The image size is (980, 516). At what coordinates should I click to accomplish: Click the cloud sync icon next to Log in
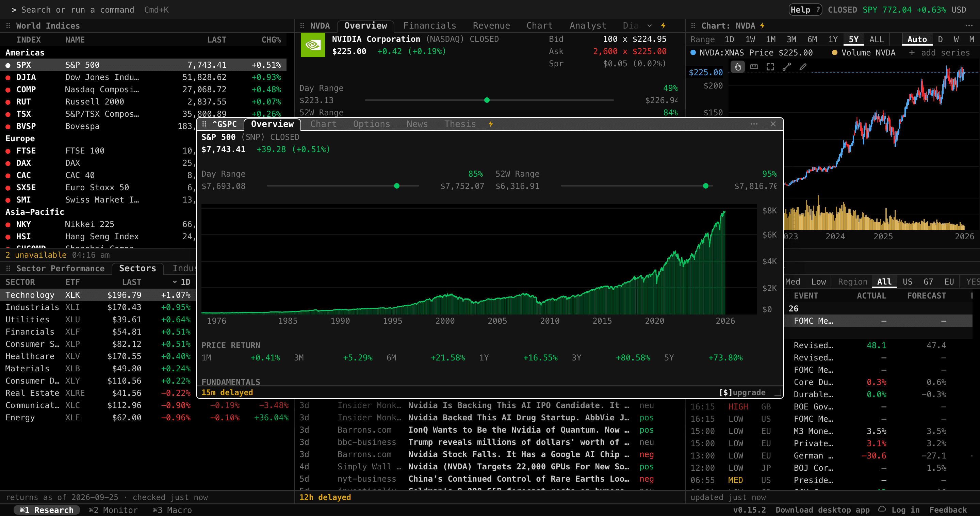[882, 510]
